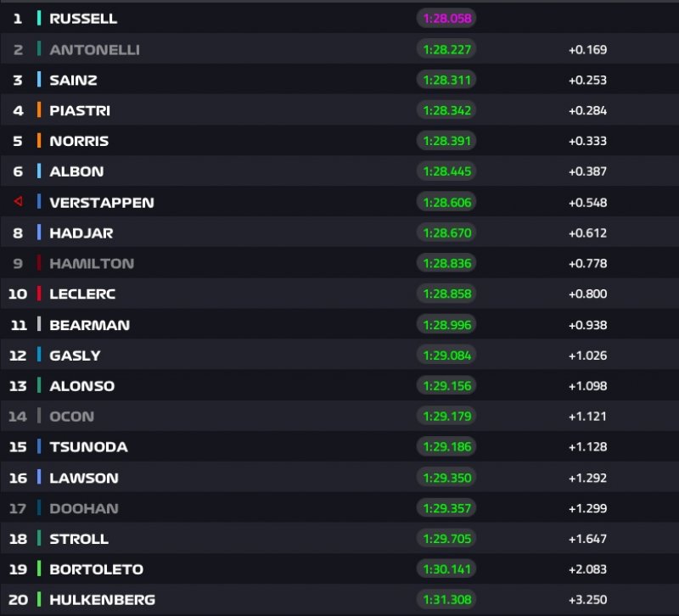Open the SAINZ driver entry
Viewport: 679px width, 616px height.
tap(73, 80)
